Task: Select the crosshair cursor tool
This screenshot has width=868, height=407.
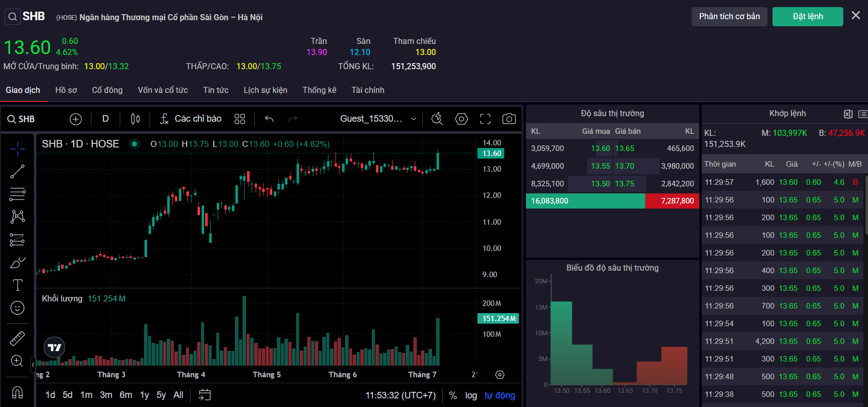Action: (x=18, y=148)
